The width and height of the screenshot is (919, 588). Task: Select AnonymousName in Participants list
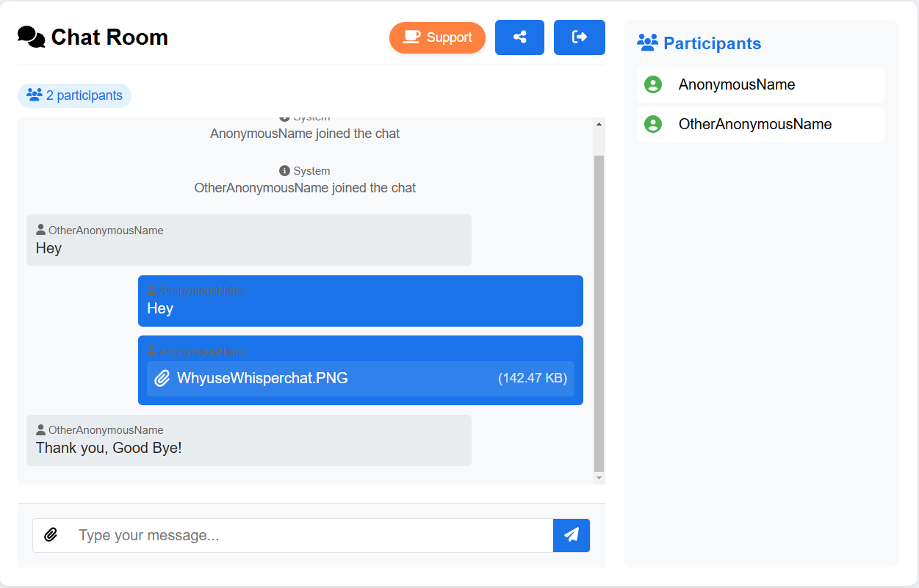(761, 84)
